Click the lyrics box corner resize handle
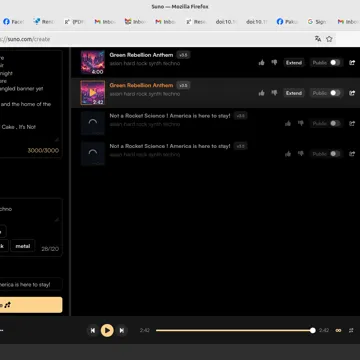360x360 pixels. [57, 139]
